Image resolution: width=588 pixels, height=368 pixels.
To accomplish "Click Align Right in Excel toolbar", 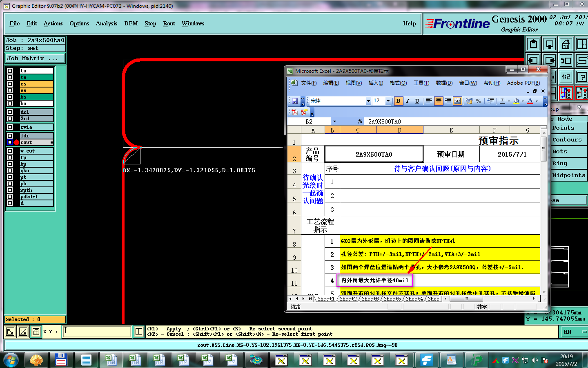I will [448, 101].
